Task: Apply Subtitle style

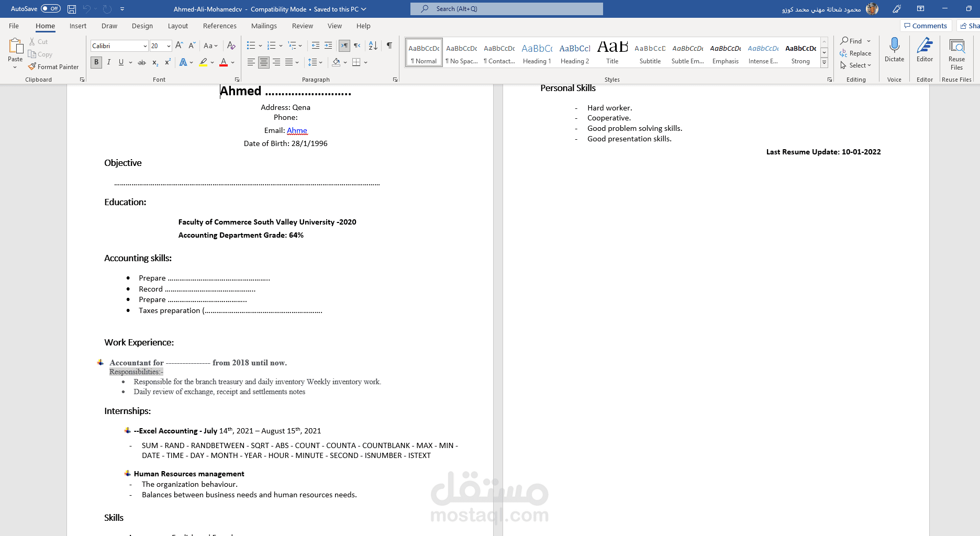Action: tap(650, 52)
